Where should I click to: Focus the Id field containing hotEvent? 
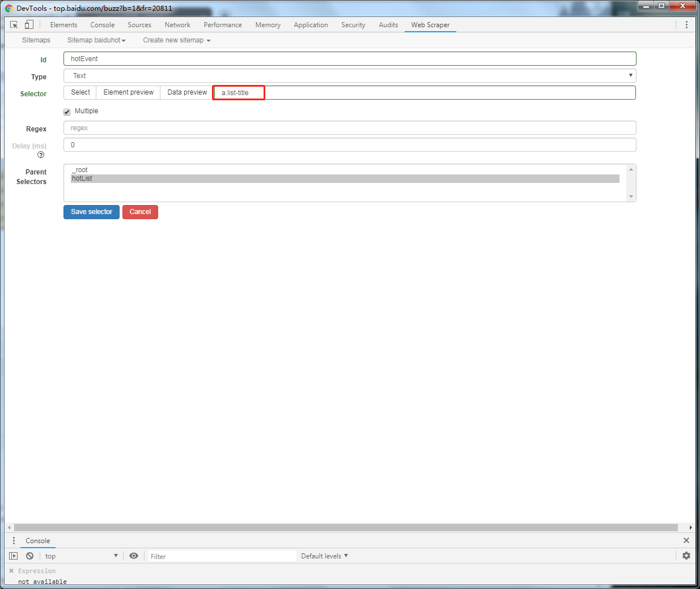tap(350, 59)
